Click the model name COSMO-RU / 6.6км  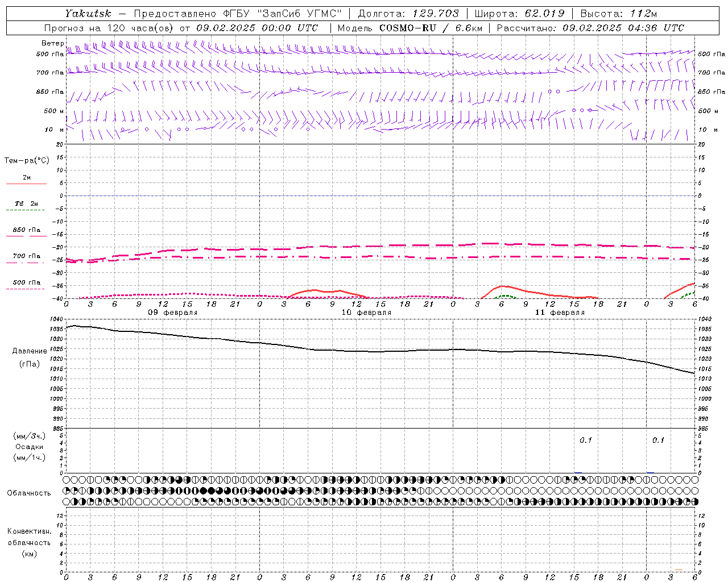pyautogui.click(x=431, y=28)
